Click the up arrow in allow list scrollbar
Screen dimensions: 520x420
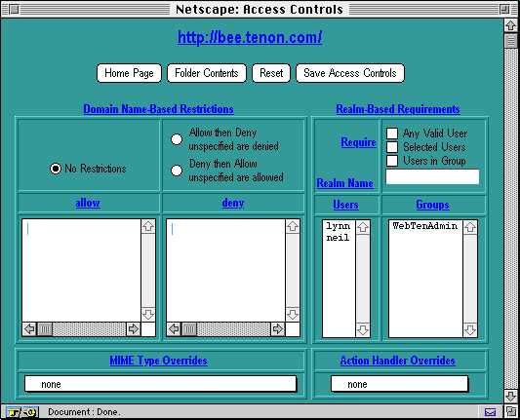148,226
